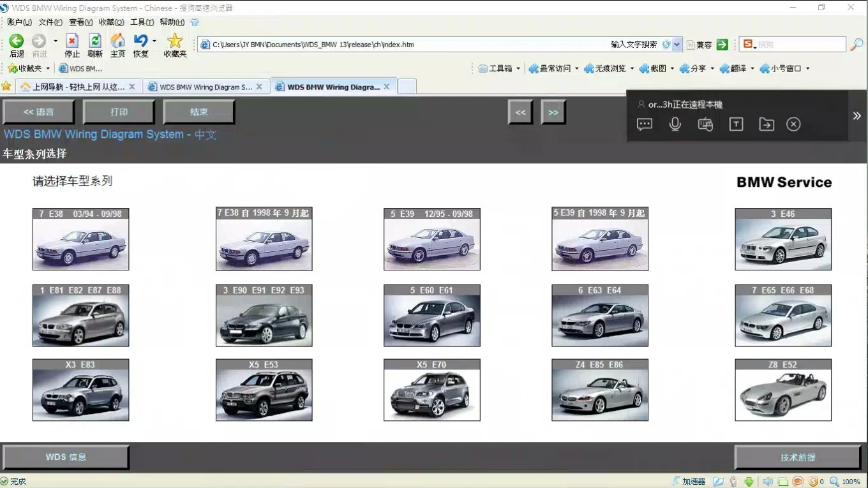Image resolution: width=868 pixels, height=488 pixels.
Task: Click the 加速器 accelerator status icon
Action: coord(689,482)
